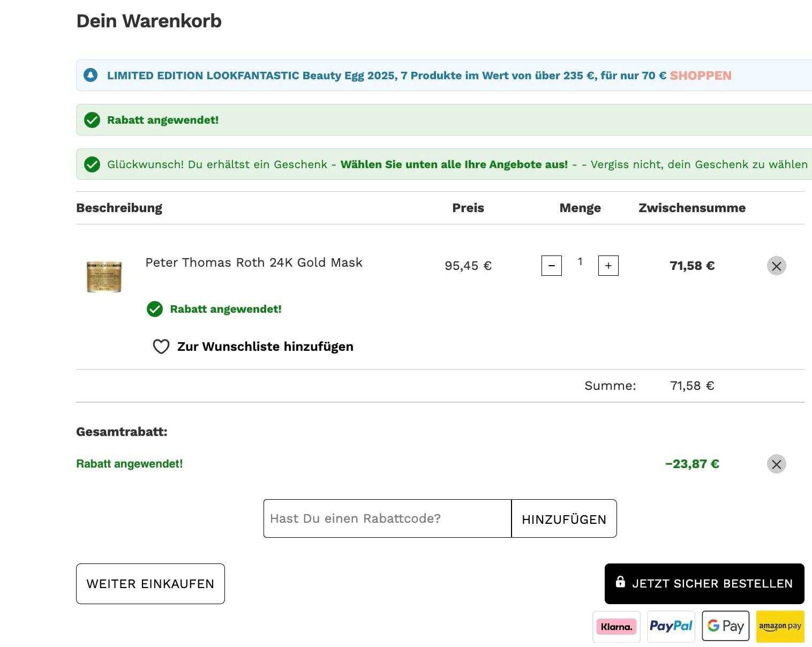Click the Gesamtrabatt: label
The height and width of the screenshot is (647, 812).
point(122,432)
